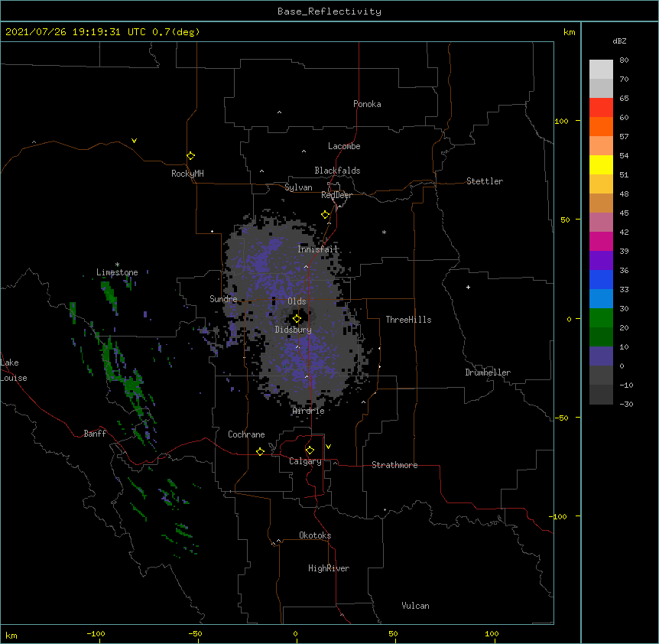Click the km unit label at bottom left
659x644 pixels.
(x=11, y=635)
